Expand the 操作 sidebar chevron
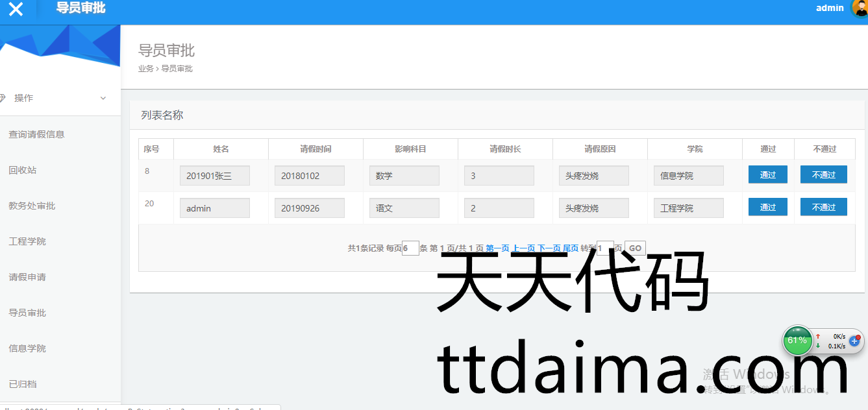 [103, 98]
